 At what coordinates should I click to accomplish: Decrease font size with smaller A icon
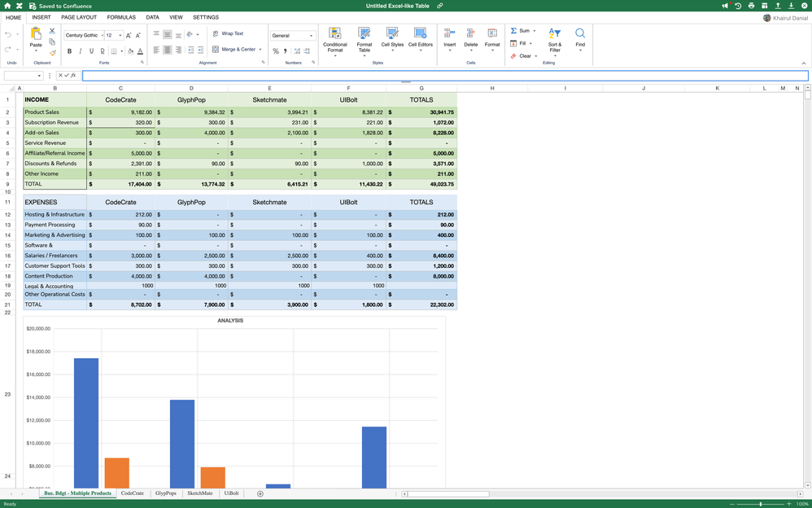pyautogui.click(x=138, y=35)
